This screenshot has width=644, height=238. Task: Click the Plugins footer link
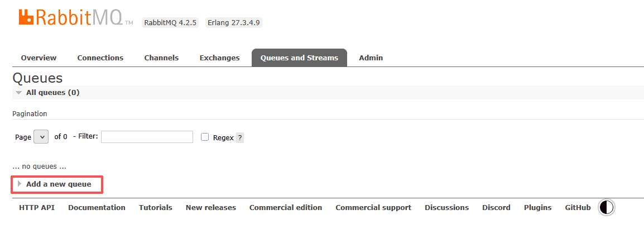pyautogui.click(x=537, y=208)
